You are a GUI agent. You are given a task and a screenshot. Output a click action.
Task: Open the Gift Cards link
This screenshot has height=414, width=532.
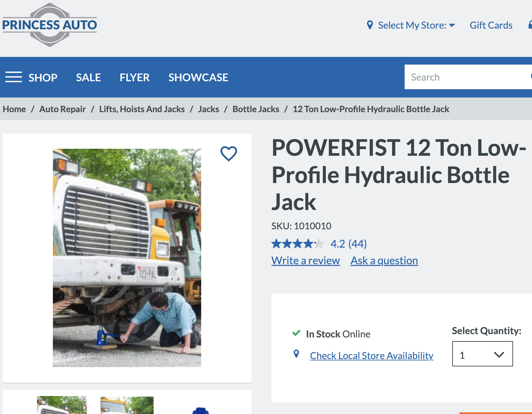click(491, 25)
